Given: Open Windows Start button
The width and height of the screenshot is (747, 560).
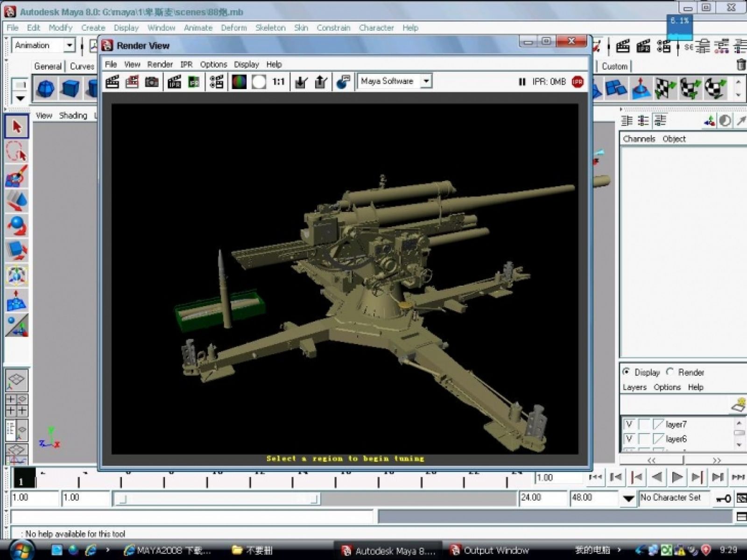Looking at the screenshot, I should tap(21, 550).
